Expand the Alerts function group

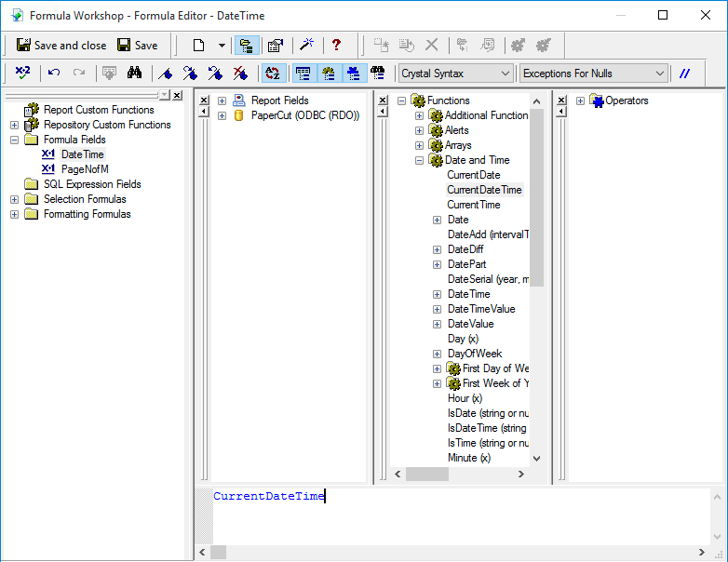click(x=419, y=130)
